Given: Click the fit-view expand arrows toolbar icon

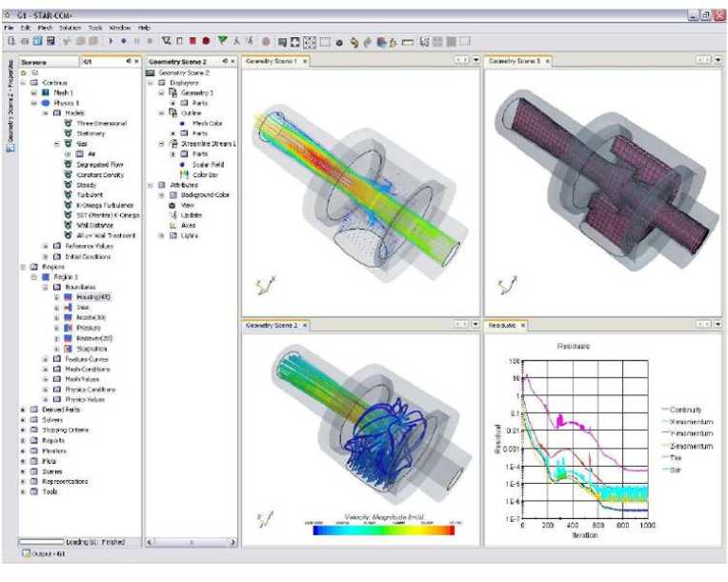Looking at the screenshot, I should coord(295,42).
